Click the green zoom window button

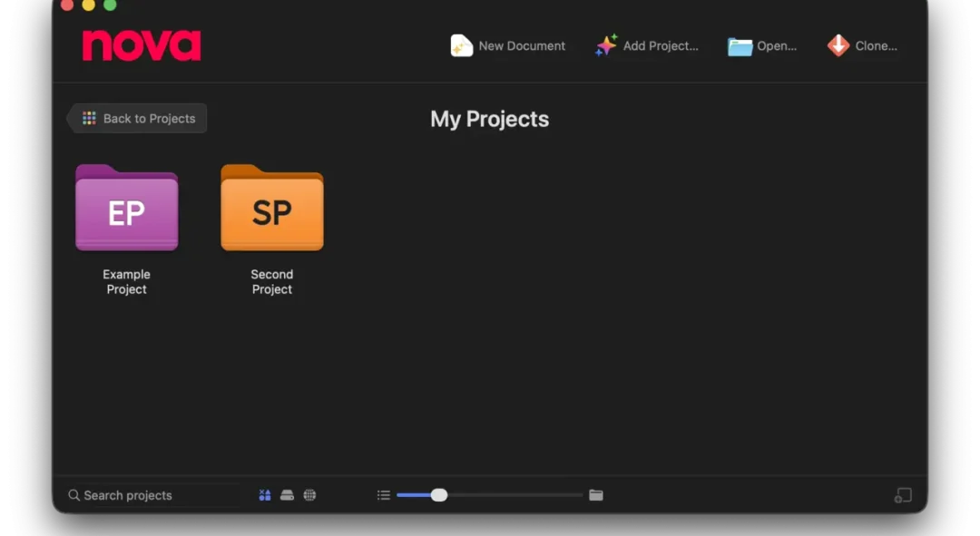[x=110, y=5]
